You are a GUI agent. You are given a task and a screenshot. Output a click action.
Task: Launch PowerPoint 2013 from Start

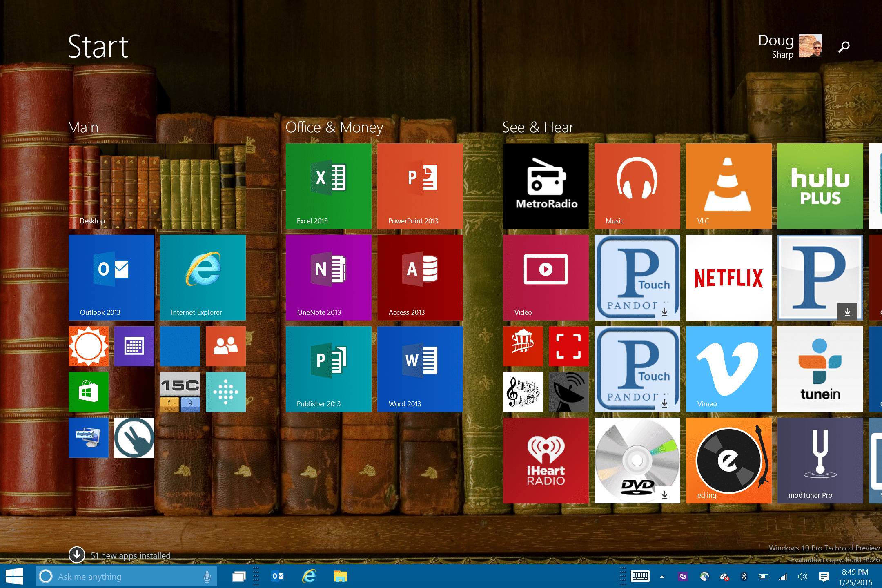[x=420, y=186]
